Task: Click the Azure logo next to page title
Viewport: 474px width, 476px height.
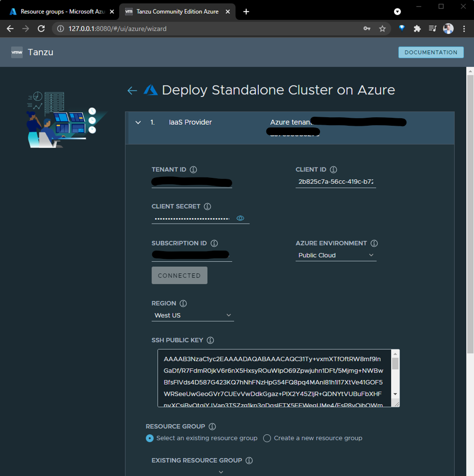Action: [x=151, y=90]
